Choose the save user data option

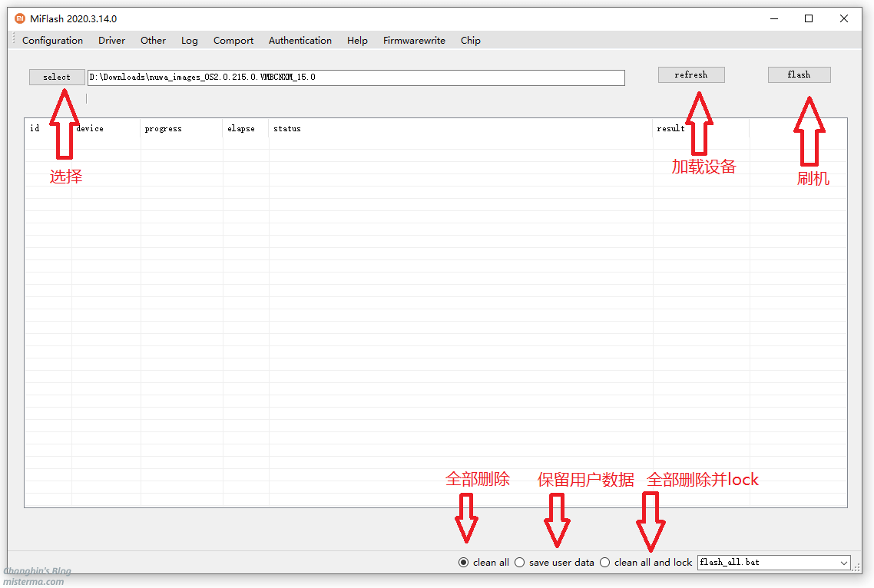pos(520,563)
